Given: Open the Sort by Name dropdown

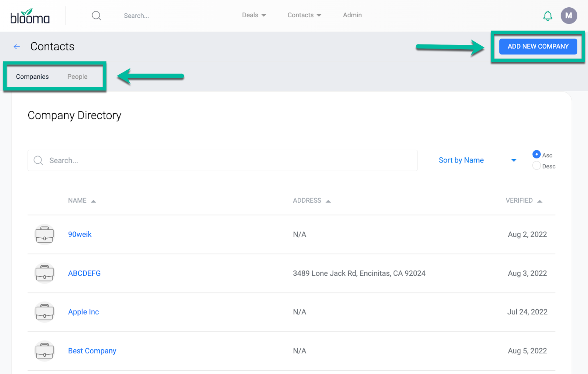Looking at the screenshot, I should pos(477,160).
